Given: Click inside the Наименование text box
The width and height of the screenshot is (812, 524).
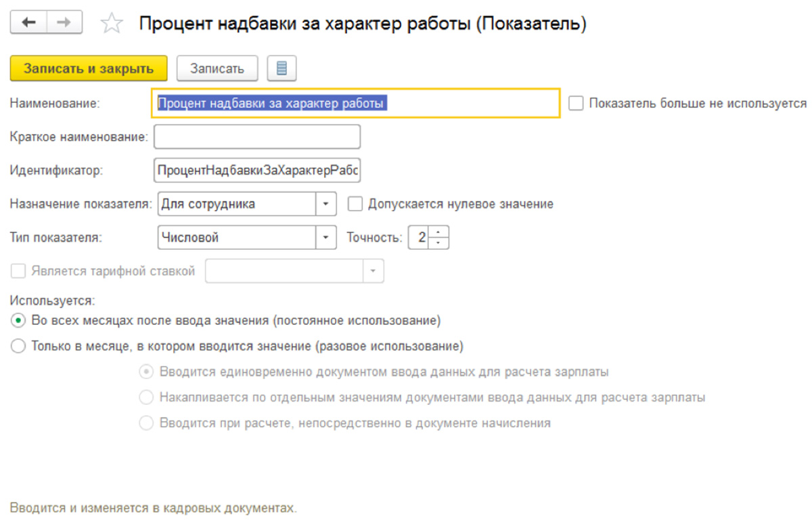Looking at the screenshot, I should pos(352,103).
